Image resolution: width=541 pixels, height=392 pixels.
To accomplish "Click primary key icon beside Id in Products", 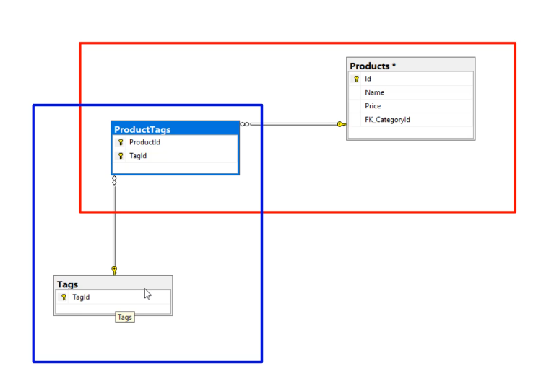I will 356,79.
